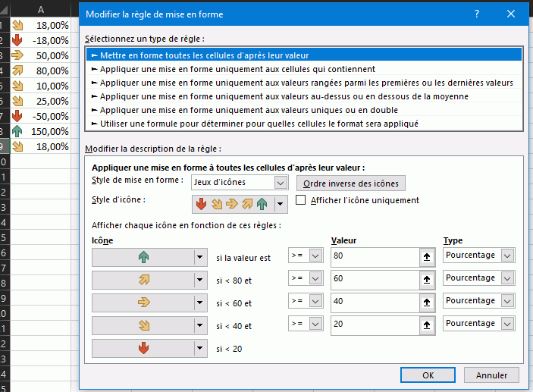
Task: Close the Modifier la règle dialog
Action: point(510,14)
